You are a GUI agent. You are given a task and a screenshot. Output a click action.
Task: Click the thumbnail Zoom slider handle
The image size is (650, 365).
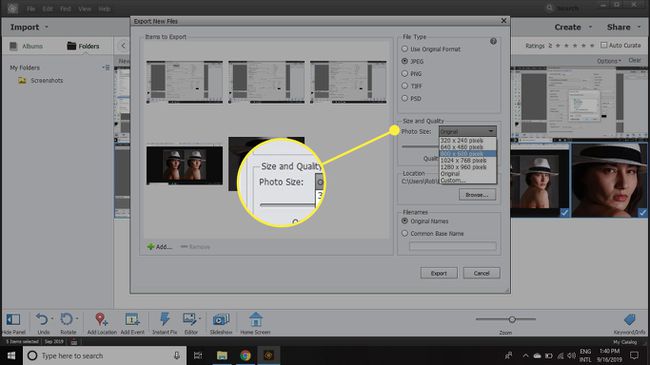click(512, 319)
